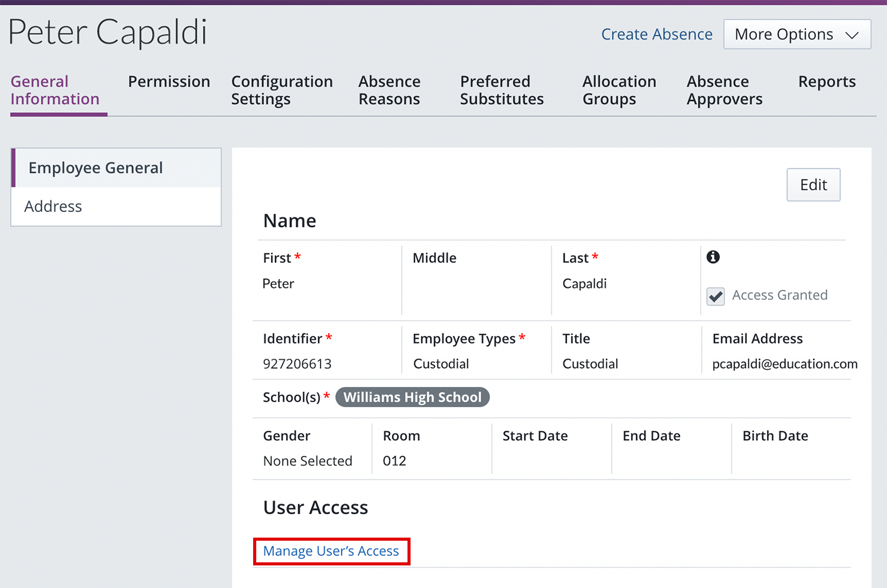Viewport: 887px width, 588px height.
Task: Click the Middle name label
Action: point(435,258)
